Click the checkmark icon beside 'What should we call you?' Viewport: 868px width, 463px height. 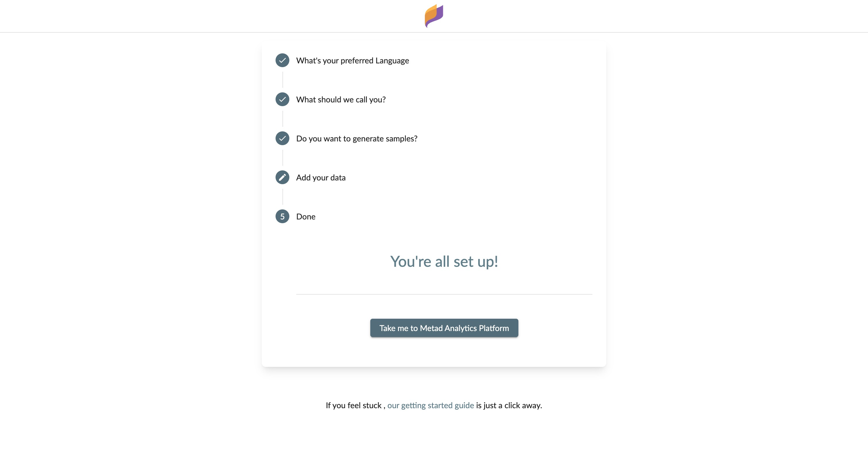[x=282, y=99]
